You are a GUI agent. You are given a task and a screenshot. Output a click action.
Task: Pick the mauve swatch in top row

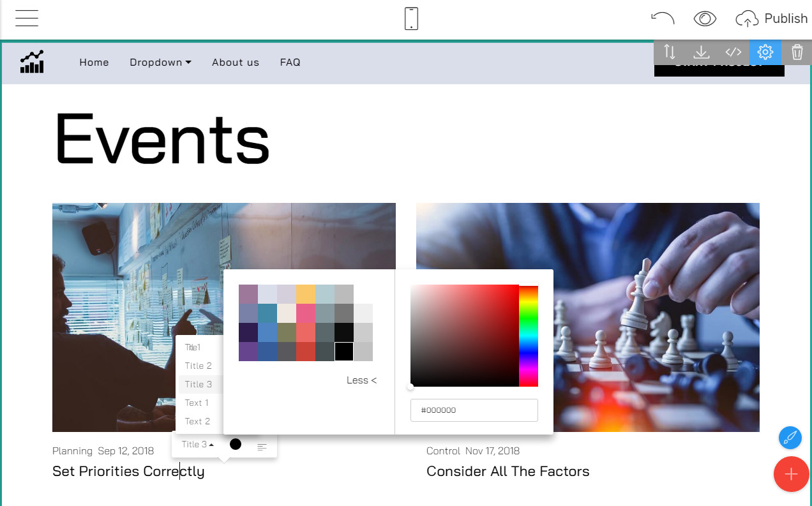[248, 294]
